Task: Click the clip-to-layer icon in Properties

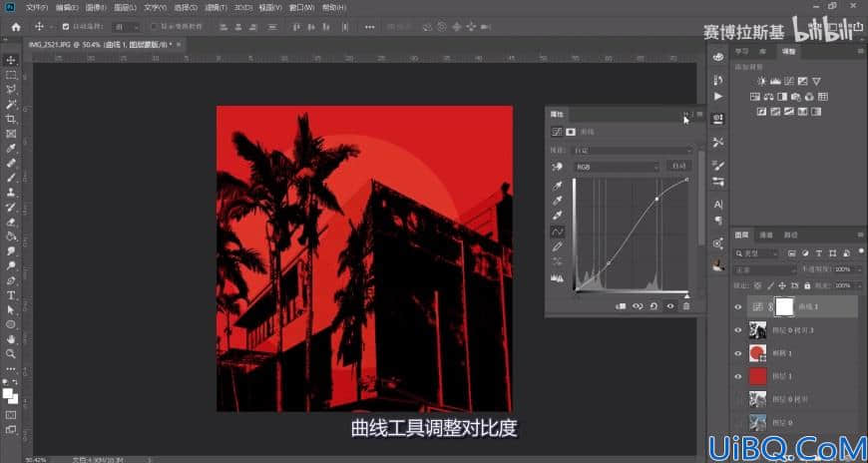Action: pyautogui.click(x=622, y=305)
